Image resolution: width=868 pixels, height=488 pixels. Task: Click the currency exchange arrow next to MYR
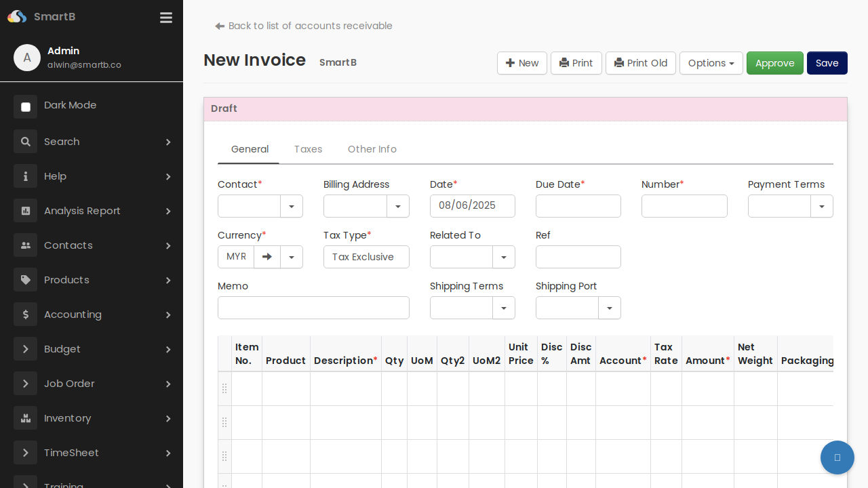pos(267,257)
